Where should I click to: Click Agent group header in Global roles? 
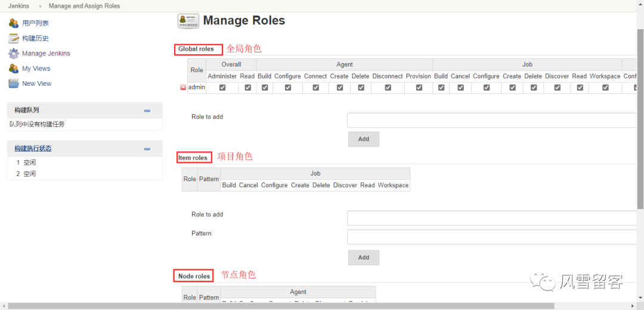pyautogui.click(x=345, y=64)
